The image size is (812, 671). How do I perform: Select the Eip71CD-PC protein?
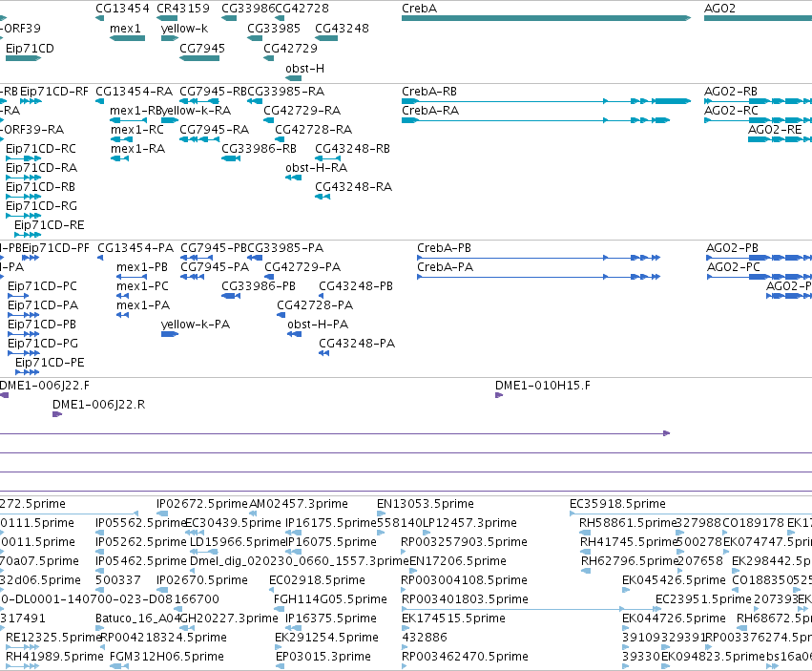[x=18, y=296]
